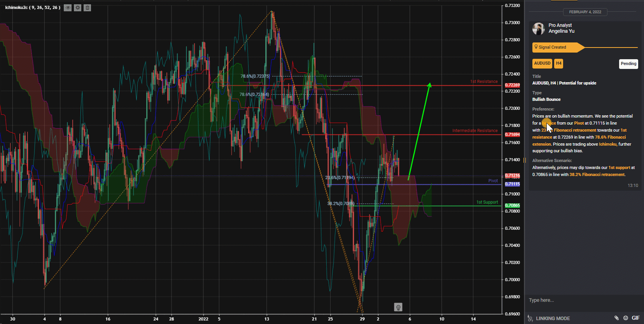Viewport: 644px width, 324px height.
Task: Click the linking mode chain icon
Action: 530,318
